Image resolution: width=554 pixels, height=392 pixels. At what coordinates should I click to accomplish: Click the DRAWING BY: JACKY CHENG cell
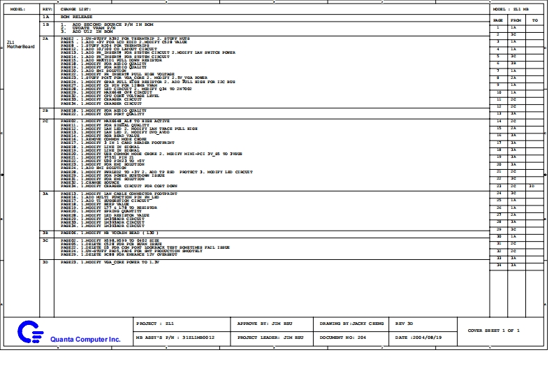tap(351, 324)
